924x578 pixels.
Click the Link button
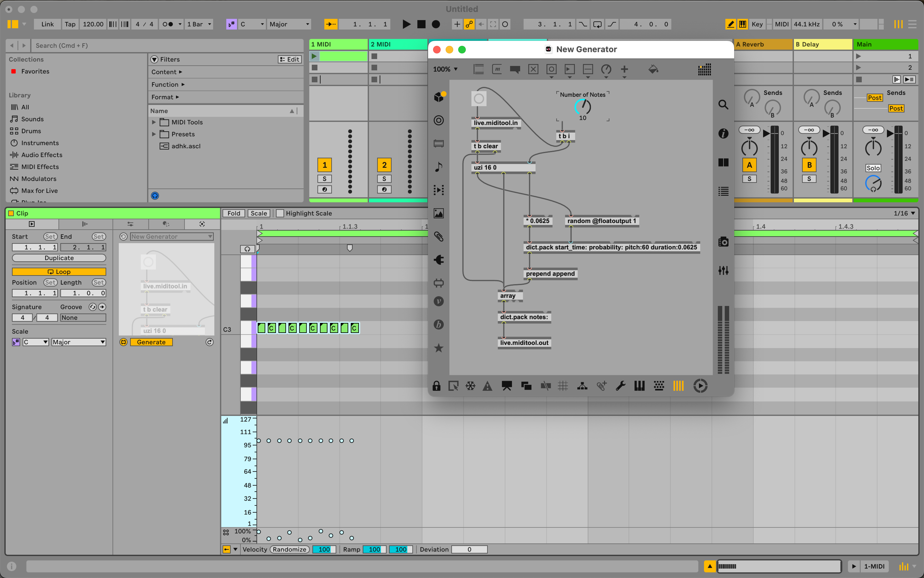pos(47,24)
